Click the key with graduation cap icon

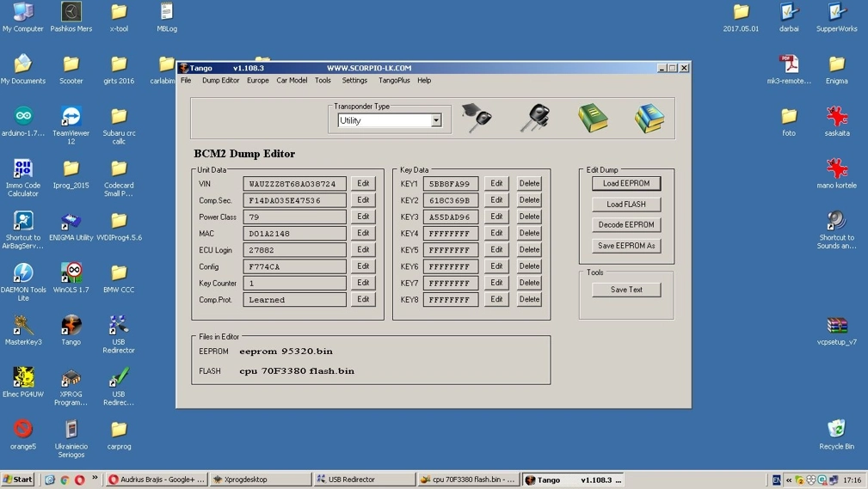(x=477, y=118)
